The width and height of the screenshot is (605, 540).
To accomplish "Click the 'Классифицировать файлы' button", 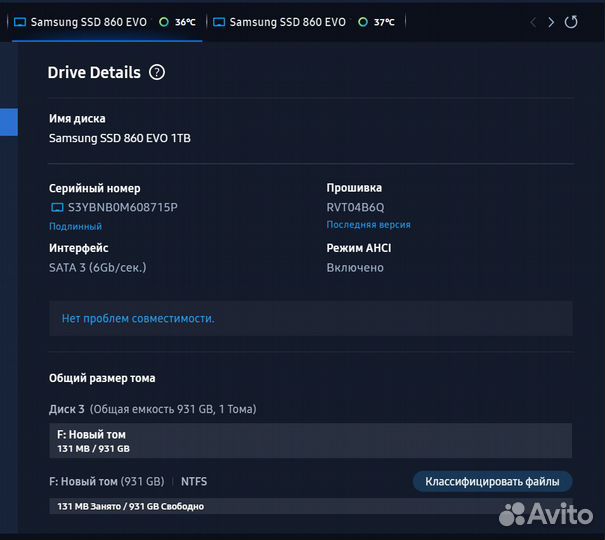I will (x=492, y=481).
